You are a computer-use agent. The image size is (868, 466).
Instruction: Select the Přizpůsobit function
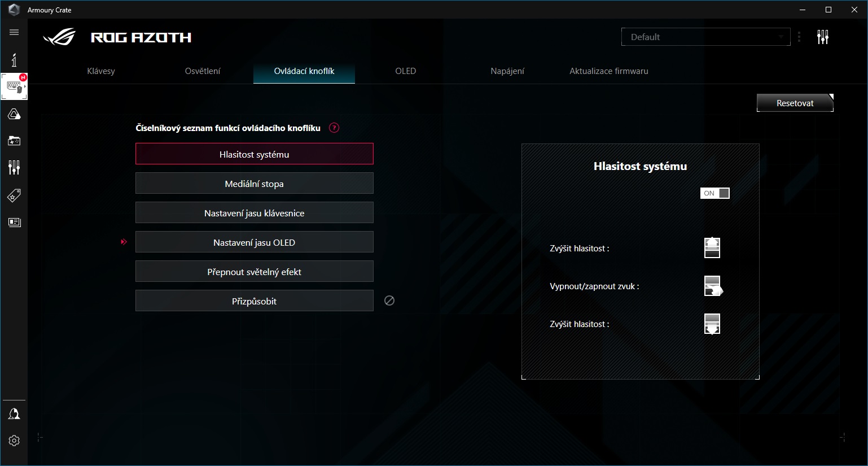pyautogui.click(x=255, y=300)
